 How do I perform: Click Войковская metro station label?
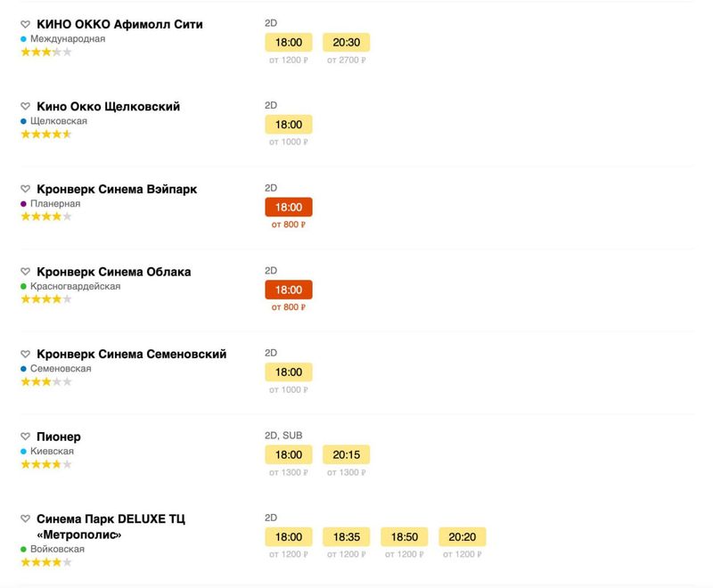click(57, 550)
